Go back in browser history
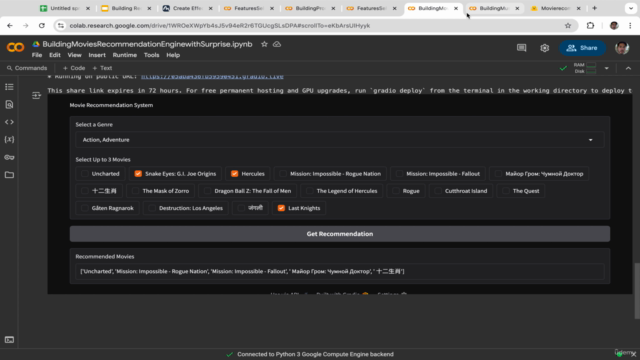This screenshot has height=360, width=640. tap(10, 26)
